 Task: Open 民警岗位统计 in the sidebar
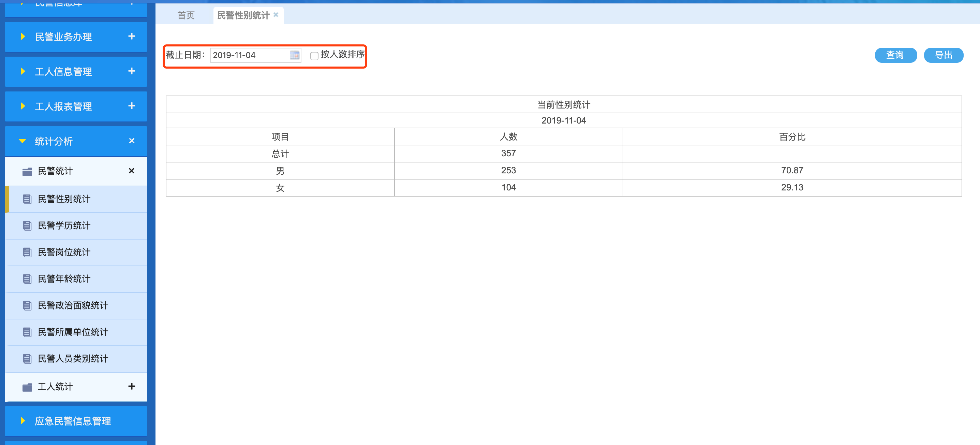point(76,253)
